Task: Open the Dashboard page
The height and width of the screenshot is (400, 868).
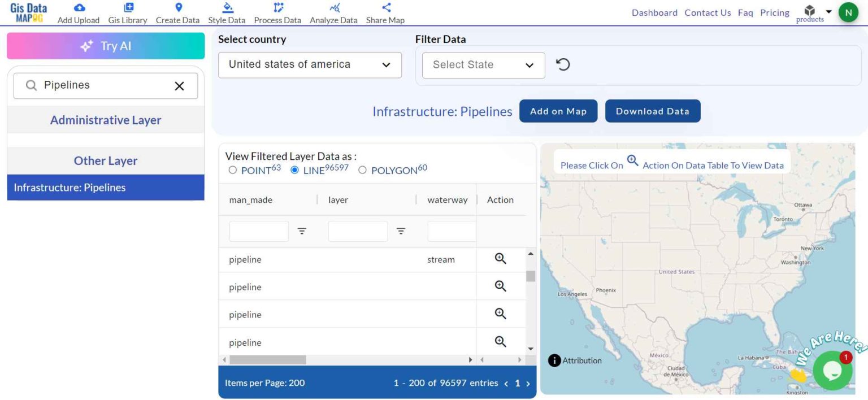Action: click(654, 12)
